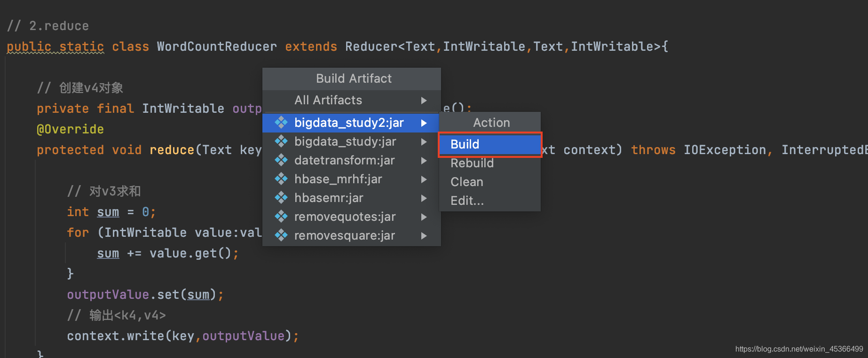
Task: Expand the bigdata_study:jar submenu arrow
Action: click(424, 142)
